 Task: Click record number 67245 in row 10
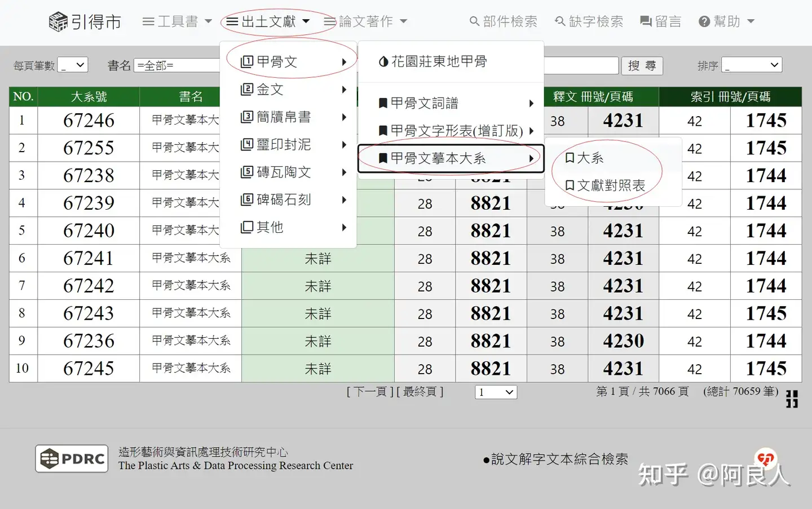pos(89,368)
